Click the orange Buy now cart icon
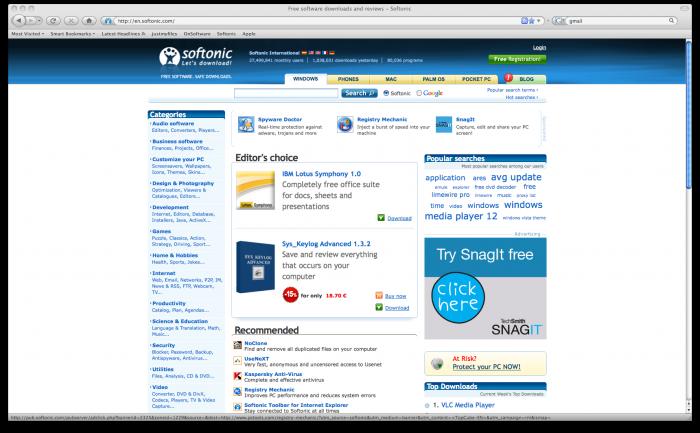700x433 pixels. (379, 296)
